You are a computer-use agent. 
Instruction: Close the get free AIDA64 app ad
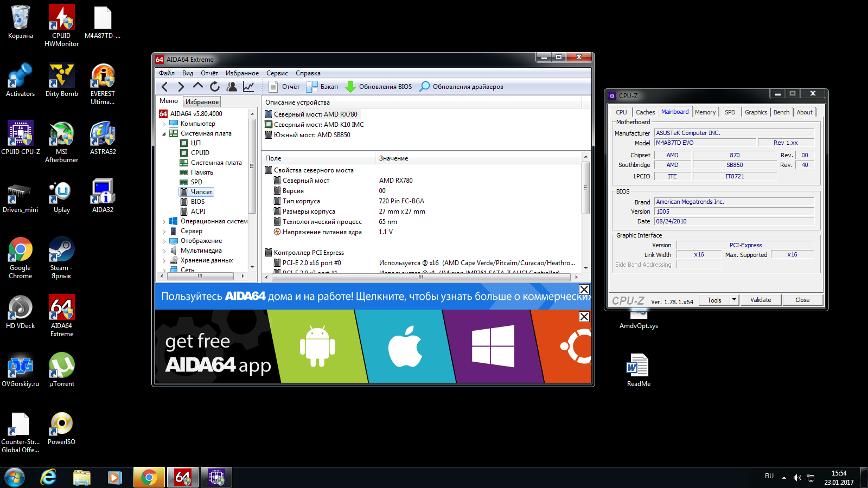(x=584, y=317)
